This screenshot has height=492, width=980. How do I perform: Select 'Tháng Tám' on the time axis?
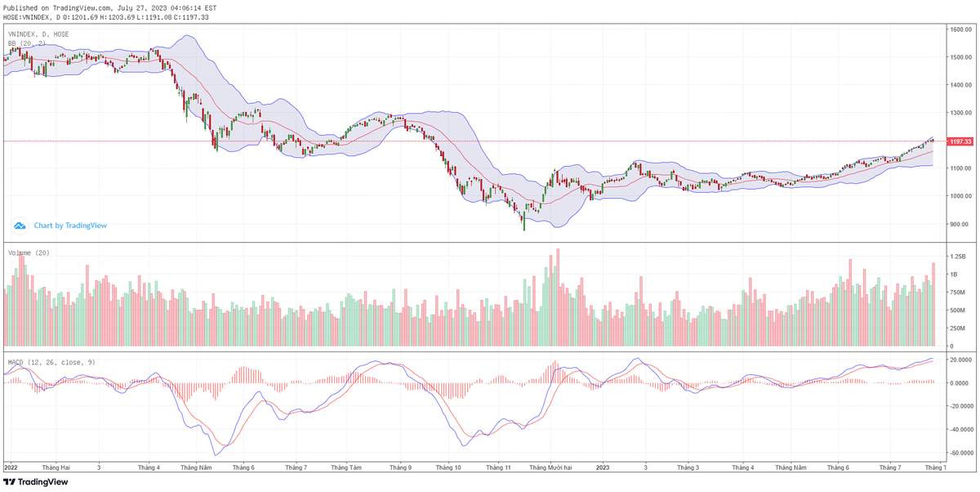tap(346, 467)
